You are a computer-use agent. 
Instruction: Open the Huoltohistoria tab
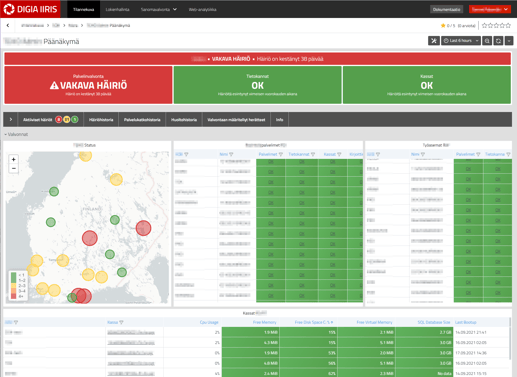[x=184, y=120]
